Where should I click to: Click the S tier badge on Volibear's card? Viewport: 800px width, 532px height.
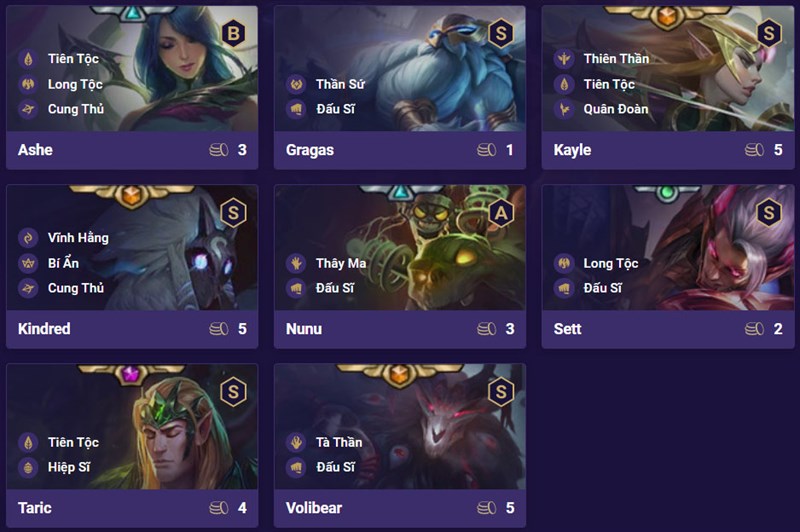(501, 392)
